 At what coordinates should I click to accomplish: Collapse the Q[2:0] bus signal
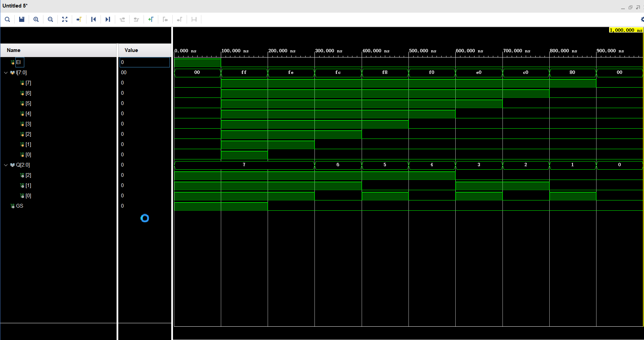point(6,165)
